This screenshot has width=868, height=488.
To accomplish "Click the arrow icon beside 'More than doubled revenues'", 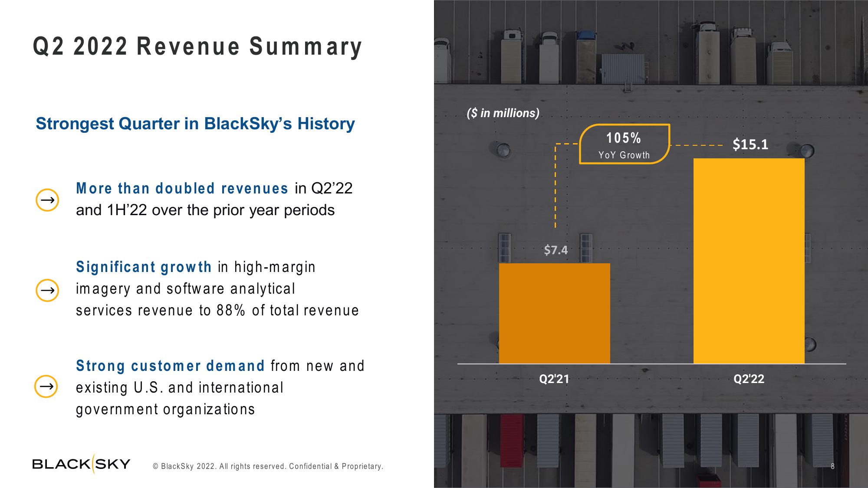I will coord(47,200).
